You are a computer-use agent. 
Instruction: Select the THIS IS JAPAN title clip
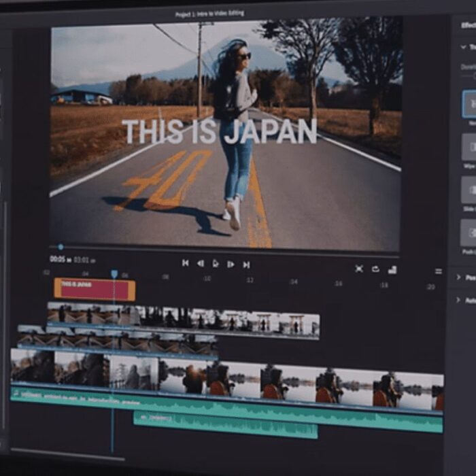(x=95, y=289)
